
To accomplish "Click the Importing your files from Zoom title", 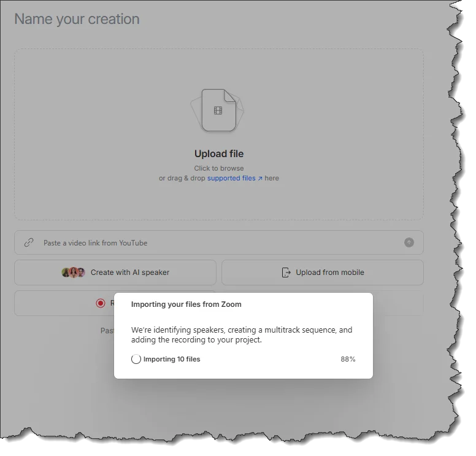I will [186, 304].
